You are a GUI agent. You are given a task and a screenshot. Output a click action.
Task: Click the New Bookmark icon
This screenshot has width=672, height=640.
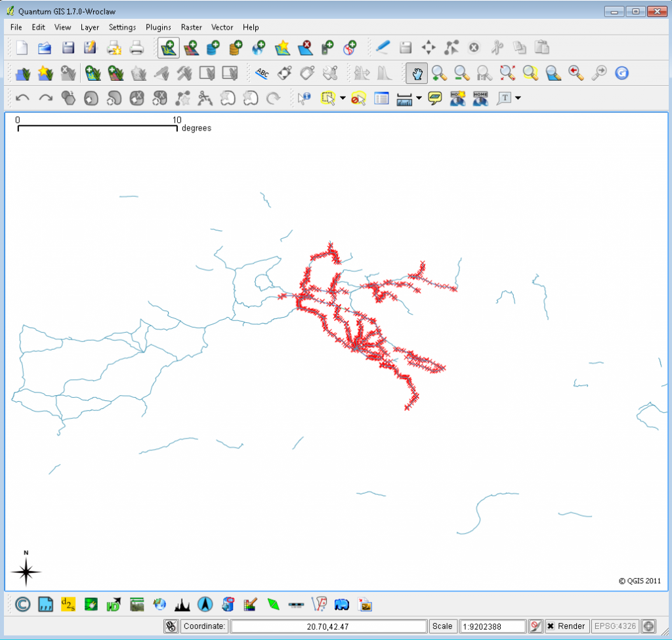457,98
